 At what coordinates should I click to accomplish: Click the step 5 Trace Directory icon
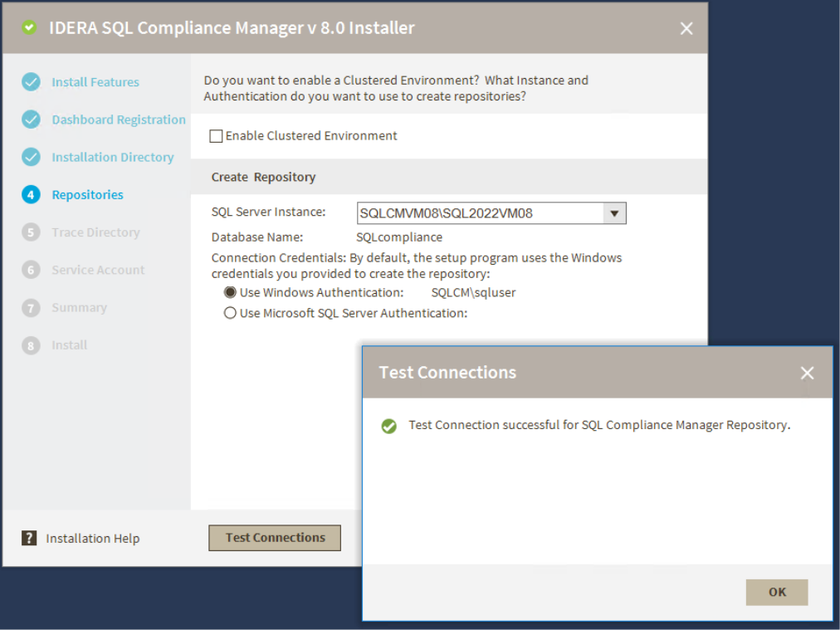click(x=31, y=232)
